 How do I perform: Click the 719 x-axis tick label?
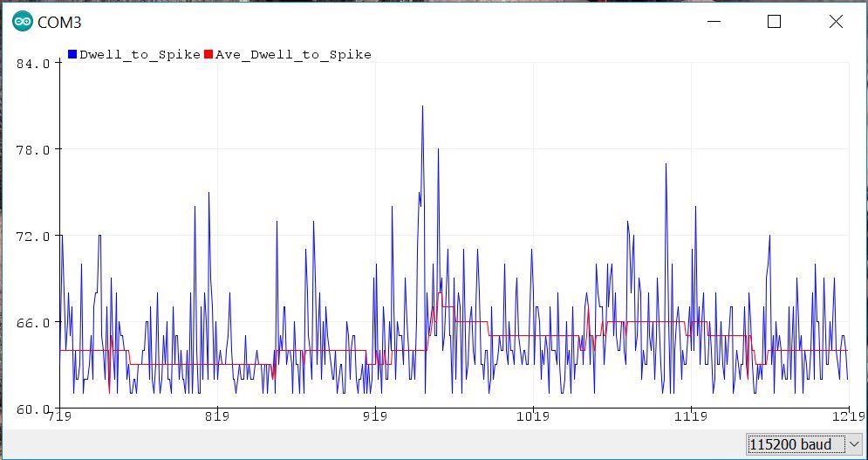[59, 418]
